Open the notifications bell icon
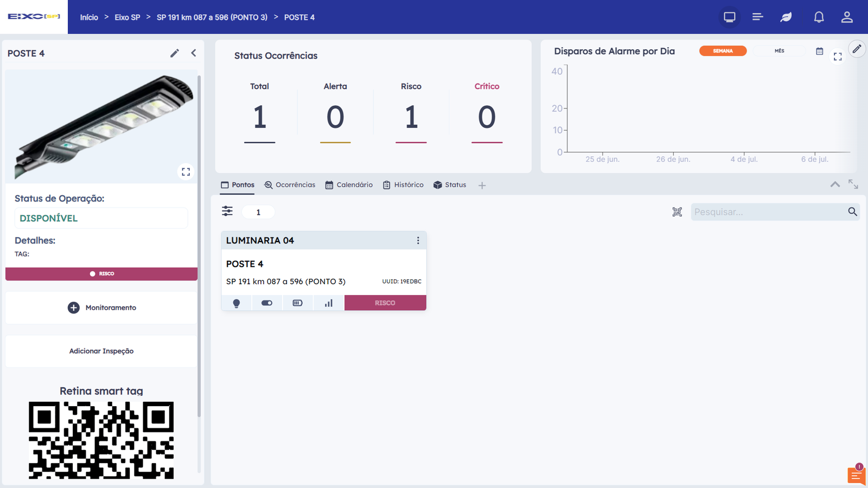Image resolution: width=868 pixels, height=488 pixels. tap(819, 17)
